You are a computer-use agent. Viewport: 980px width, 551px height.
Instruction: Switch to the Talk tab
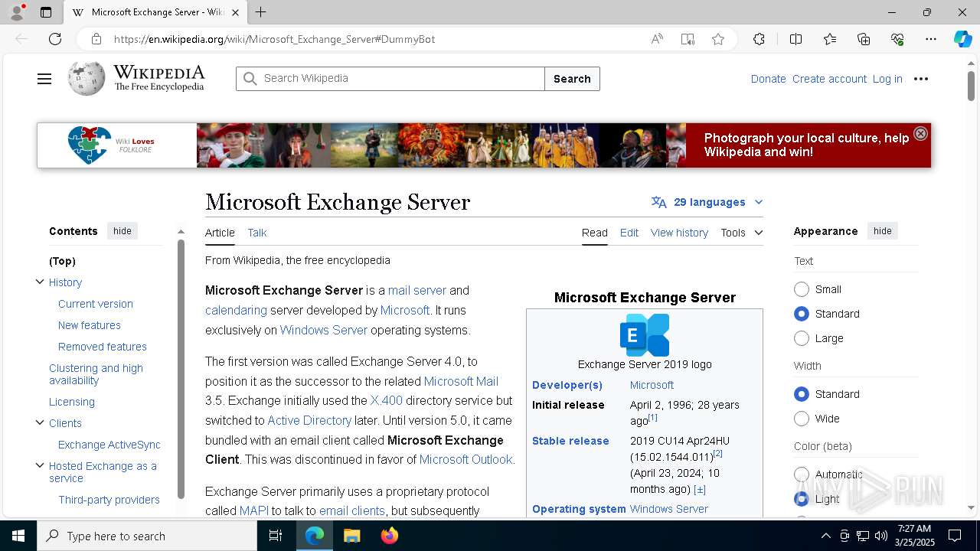point(257,233)
